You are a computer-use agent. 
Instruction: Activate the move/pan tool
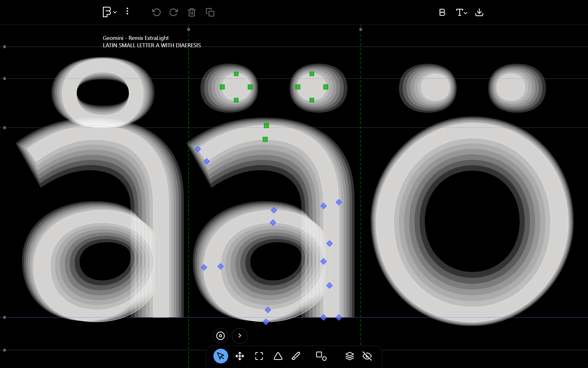(240, 356)
